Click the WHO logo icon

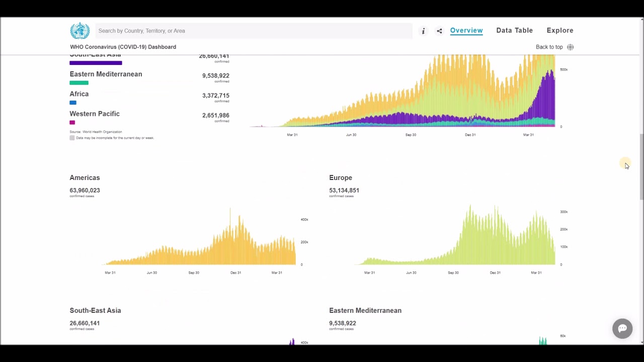79,31
